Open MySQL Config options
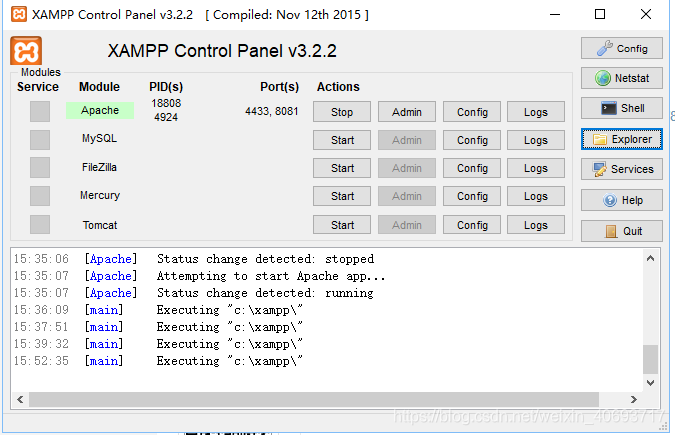The image size is (675, 435). 472,140
